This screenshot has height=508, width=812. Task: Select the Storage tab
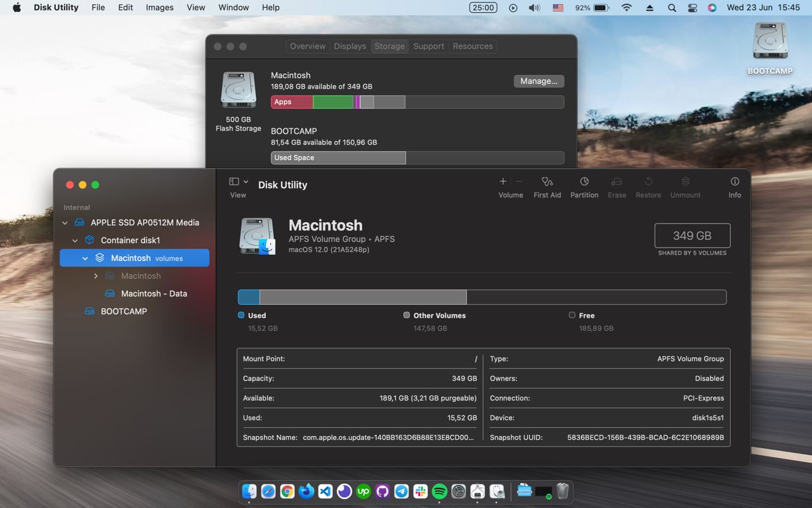click(390, 46)
